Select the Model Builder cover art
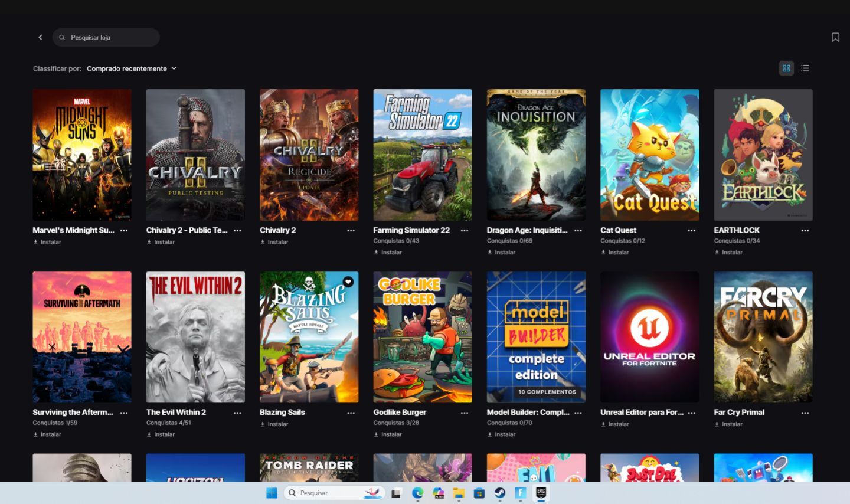Viewport: 850px width, 504px height. point(536,337)
